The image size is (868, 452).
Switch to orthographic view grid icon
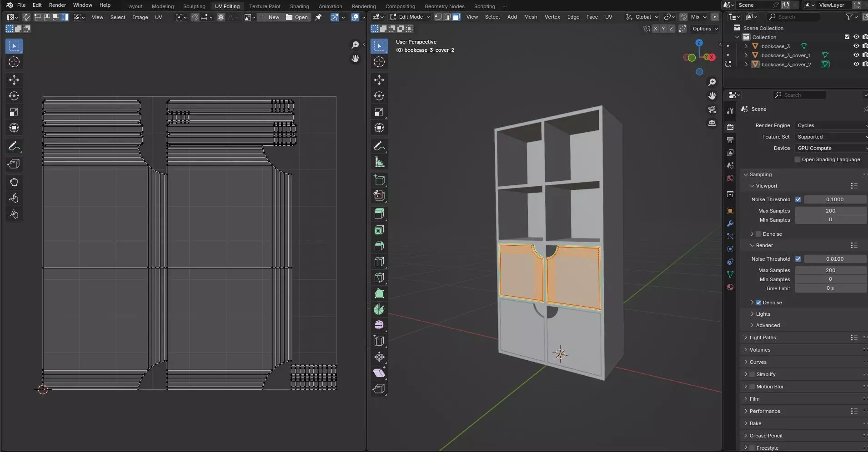point(712,123)
